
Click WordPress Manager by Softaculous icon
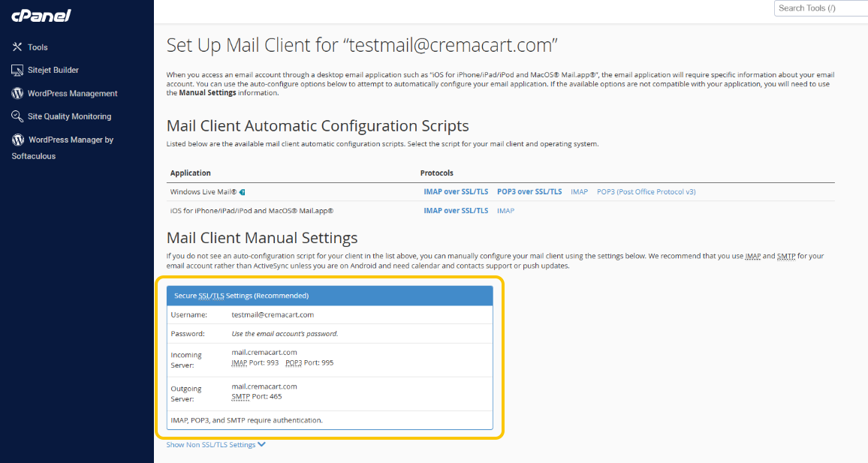[x=18, y=140]
